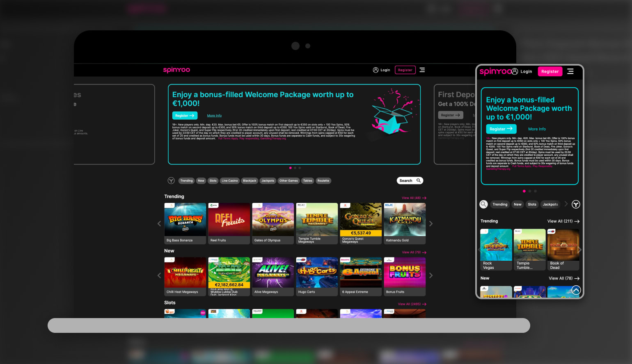Open View All (211) in mobile view
Screen dimensions: 632x364
click(x=563, y=221)
